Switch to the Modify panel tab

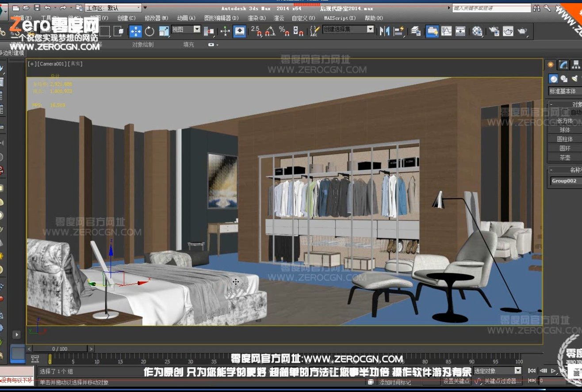coord(563,65)
